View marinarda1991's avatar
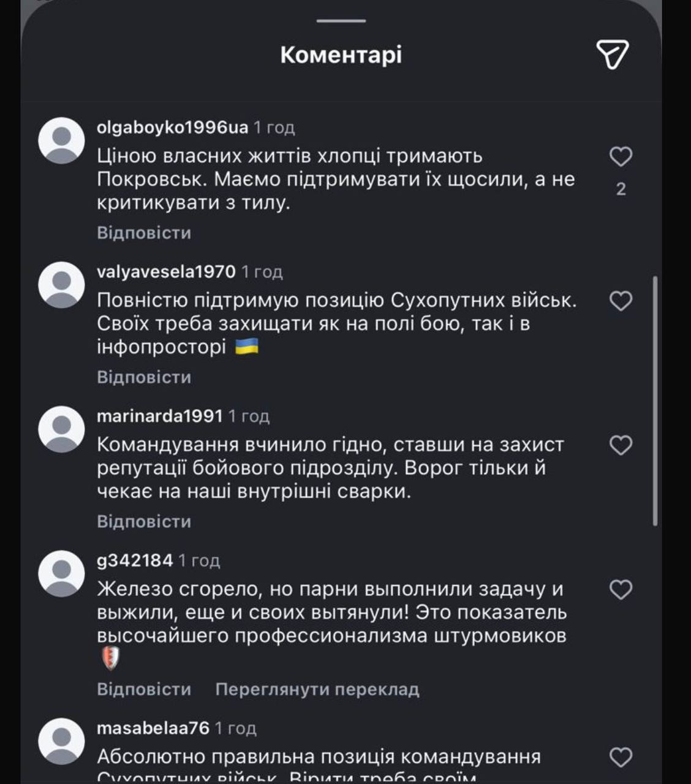The width and height of the screenshot is (691, 784). [x=61, y=429]
